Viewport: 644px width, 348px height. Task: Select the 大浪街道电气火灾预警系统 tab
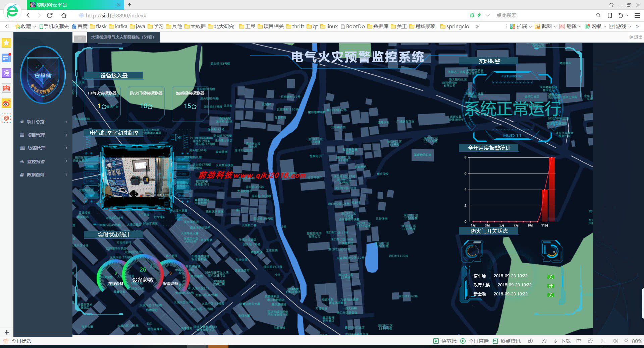click(122, 37)
